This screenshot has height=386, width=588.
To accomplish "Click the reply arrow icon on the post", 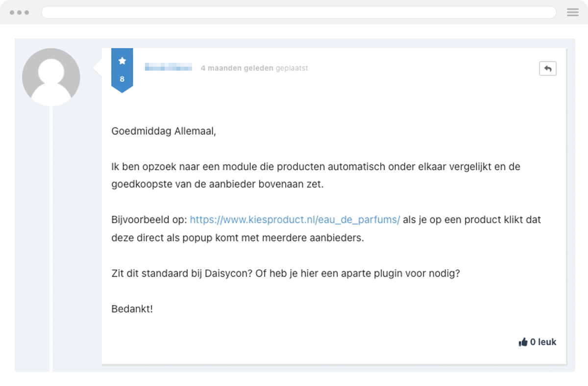I will pos(547,68).
